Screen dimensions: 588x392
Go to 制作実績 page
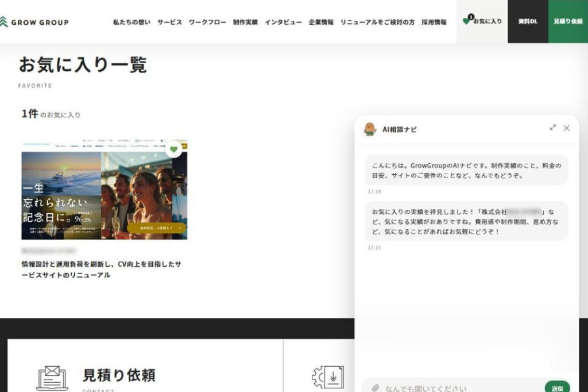pos(245,22)
